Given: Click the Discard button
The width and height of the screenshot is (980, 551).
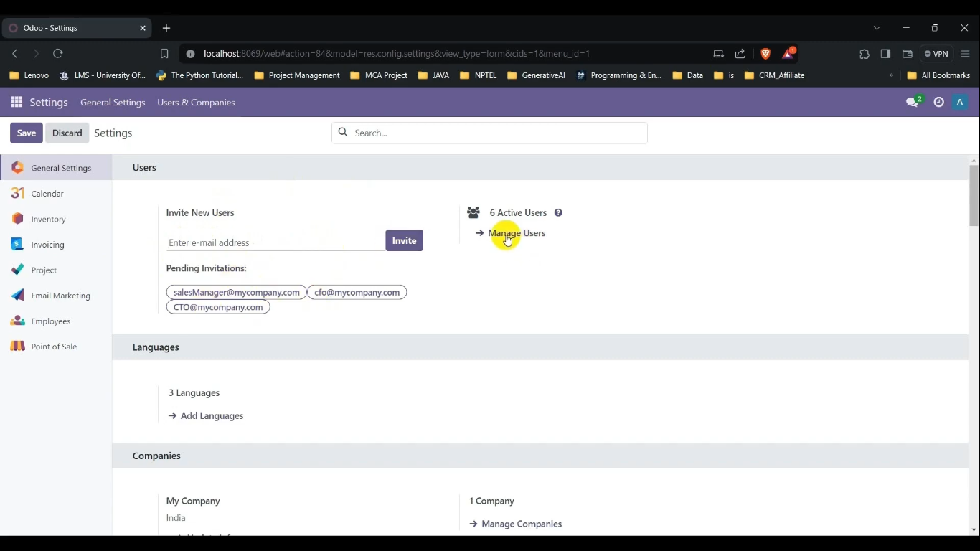Looking at the screenshot, I should tap(67, 133).
